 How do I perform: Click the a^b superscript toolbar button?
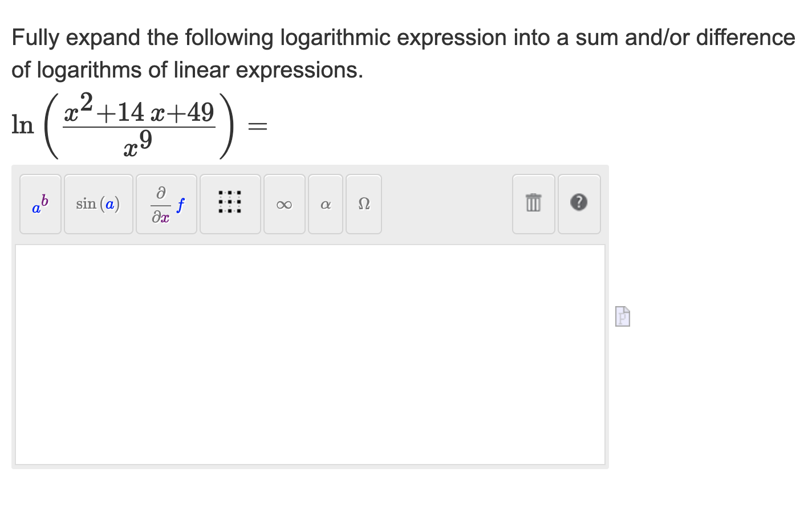coord(40,204)
